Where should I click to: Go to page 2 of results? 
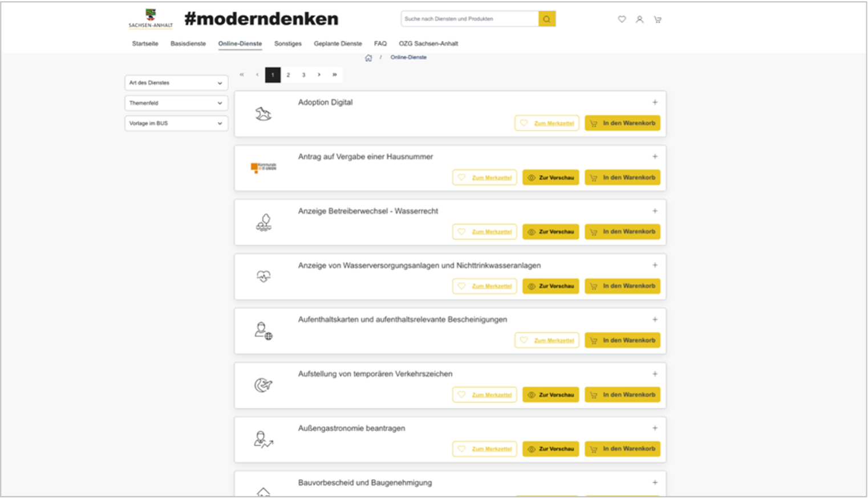point(288,75)
